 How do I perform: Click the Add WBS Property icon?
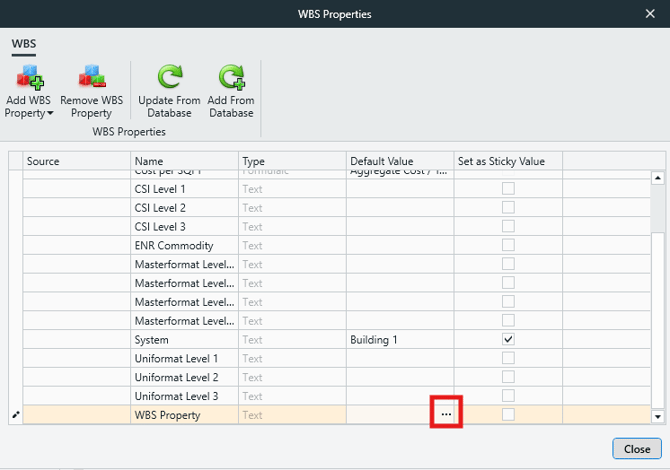point(29,77)
